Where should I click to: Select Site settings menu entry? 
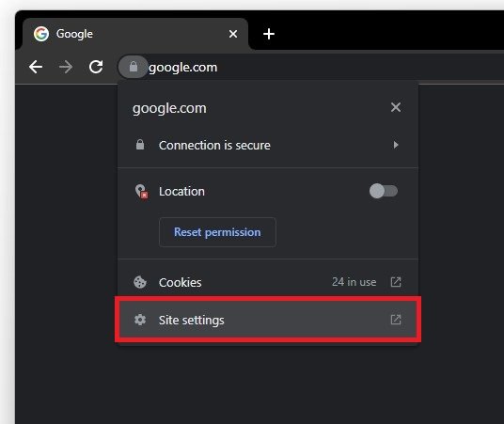[x=268, y=320]
